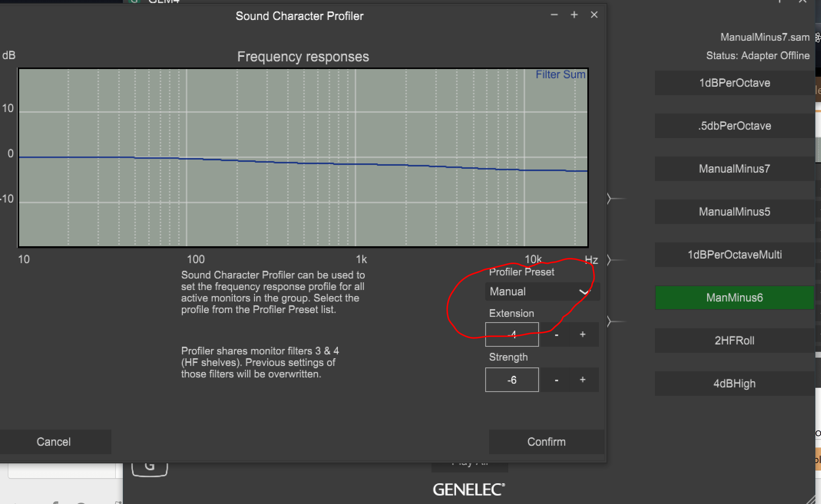This screenshot has height=504, width=821.
Task: Click the Strength input field
Action: 512,380
